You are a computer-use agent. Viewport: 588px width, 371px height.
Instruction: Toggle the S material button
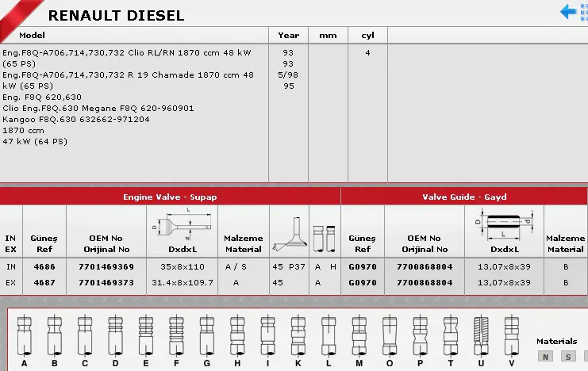pos(568,357)
